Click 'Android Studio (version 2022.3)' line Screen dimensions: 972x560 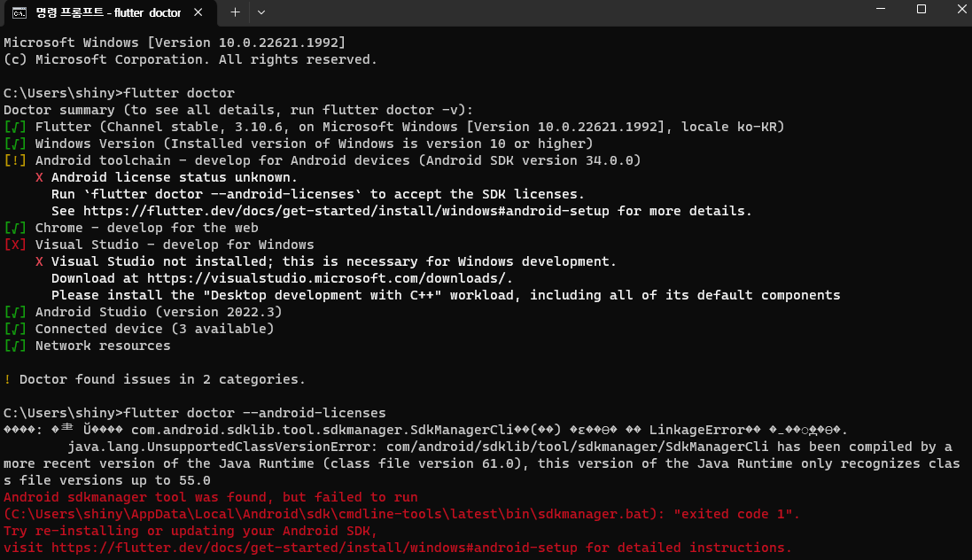[x=144, y=312]
